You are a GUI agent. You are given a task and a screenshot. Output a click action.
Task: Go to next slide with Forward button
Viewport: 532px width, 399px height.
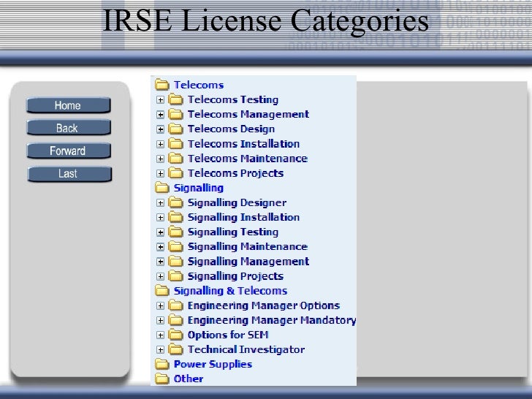(x=68, y=151)
